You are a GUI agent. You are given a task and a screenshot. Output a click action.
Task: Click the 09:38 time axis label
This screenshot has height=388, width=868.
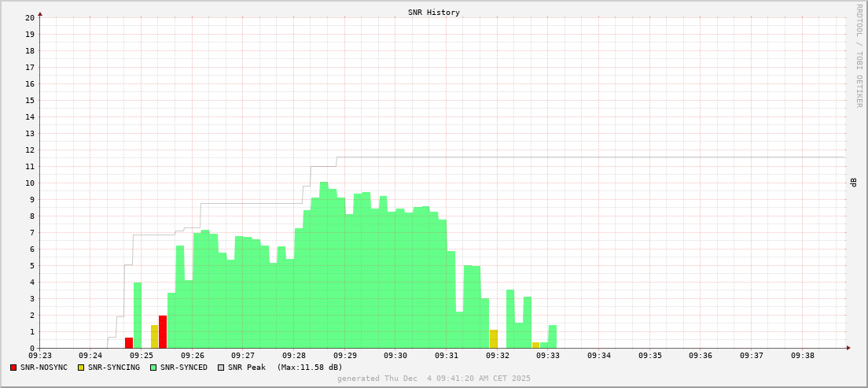pos(802,356)
